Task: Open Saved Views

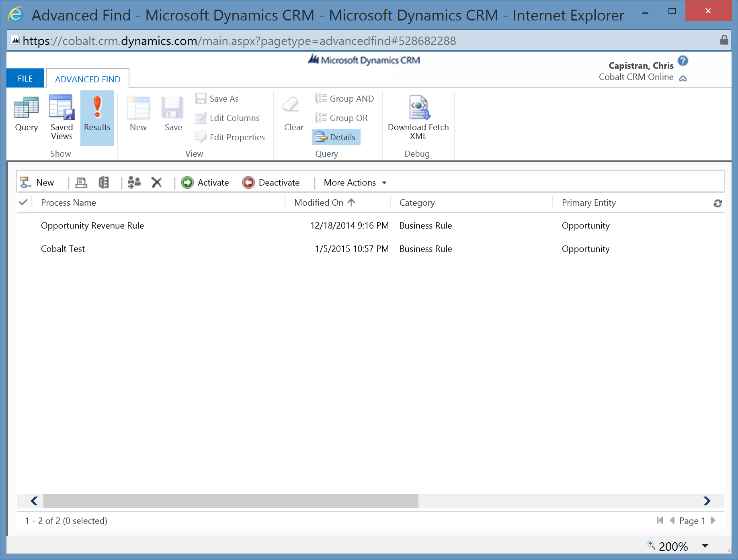Action: click(x=61, y=118)
